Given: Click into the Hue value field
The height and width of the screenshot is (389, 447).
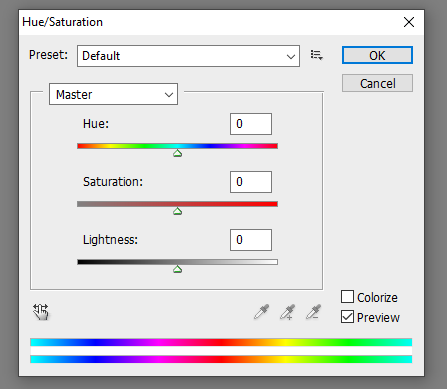Looking at the screenshot, I should [251, 124].
